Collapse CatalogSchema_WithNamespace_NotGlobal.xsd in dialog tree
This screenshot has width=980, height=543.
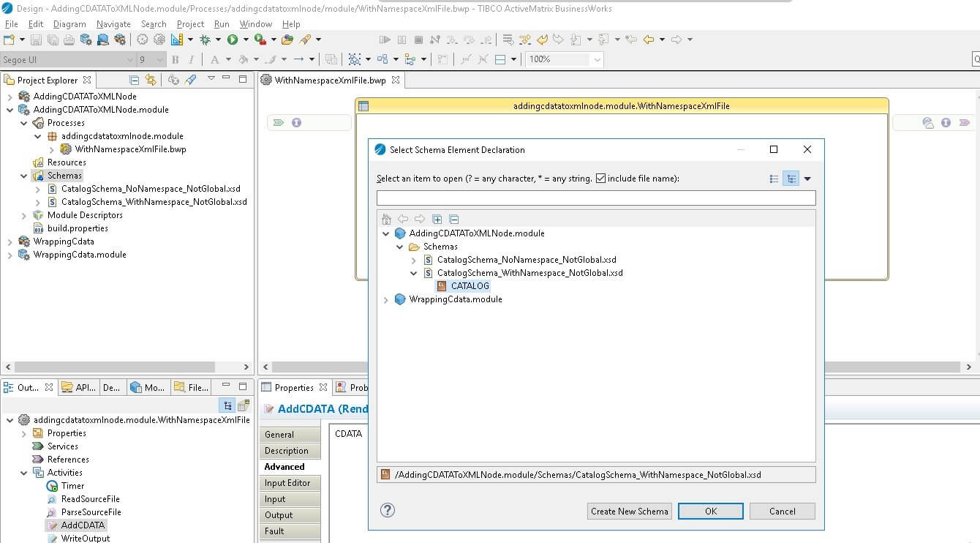[x=414, y=273]
